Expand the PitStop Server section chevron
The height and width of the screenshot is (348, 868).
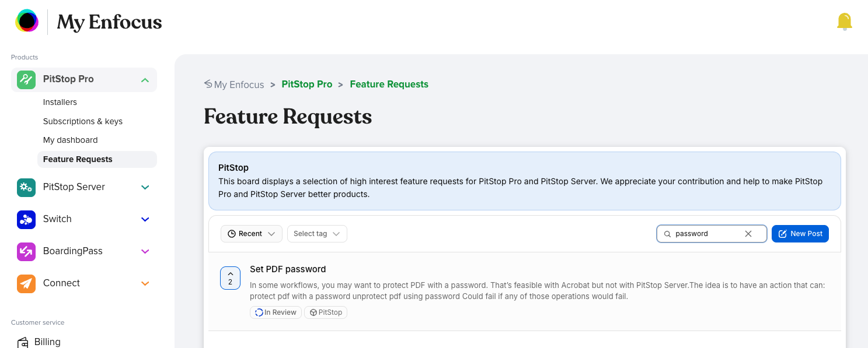[x=145, y=187]
